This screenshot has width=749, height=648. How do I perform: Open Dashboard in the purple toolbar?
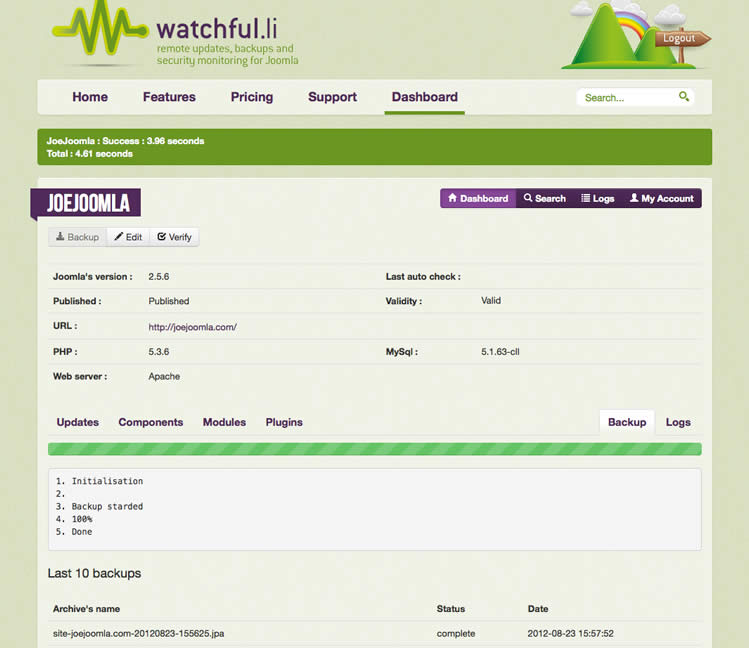pyautogui.click(x=478, y=199)
